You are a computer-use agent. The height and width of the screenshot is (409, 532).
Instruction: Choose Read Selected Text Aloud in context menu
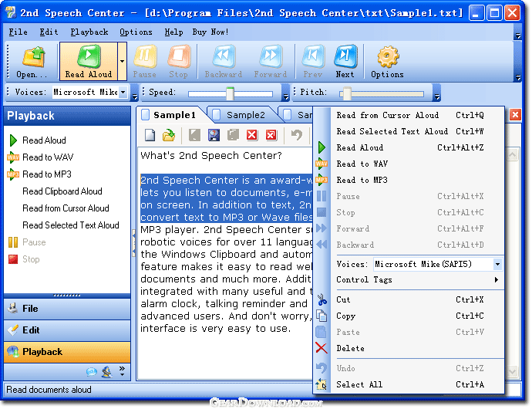[409, 131]
